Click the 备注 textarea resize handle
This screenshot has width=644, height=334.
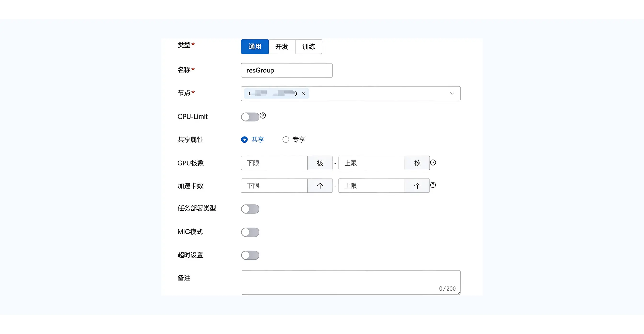tap(459, 293)
